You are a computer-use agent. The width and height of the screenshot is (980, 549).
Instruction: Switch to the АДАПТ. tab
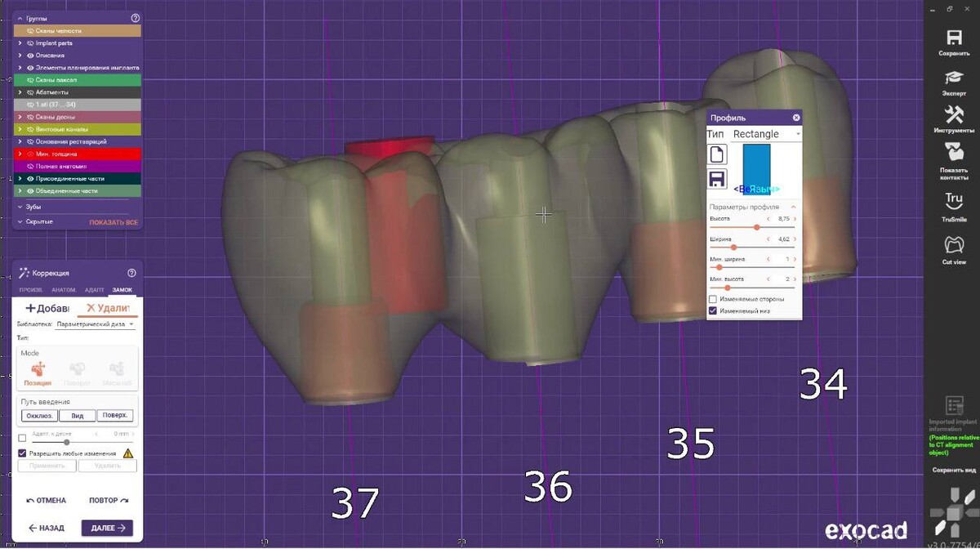pyautogui.click(x=94, y=290)
